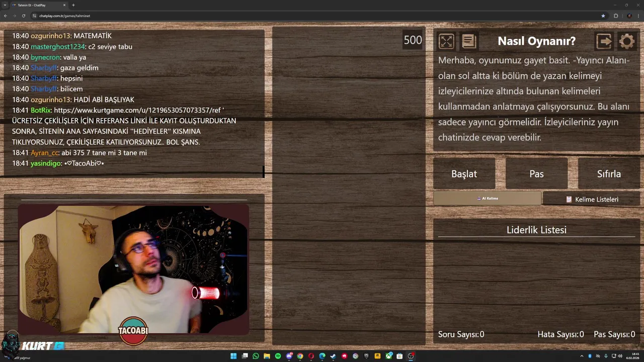
Task: View site information icon in address bar
Action: 34,16
